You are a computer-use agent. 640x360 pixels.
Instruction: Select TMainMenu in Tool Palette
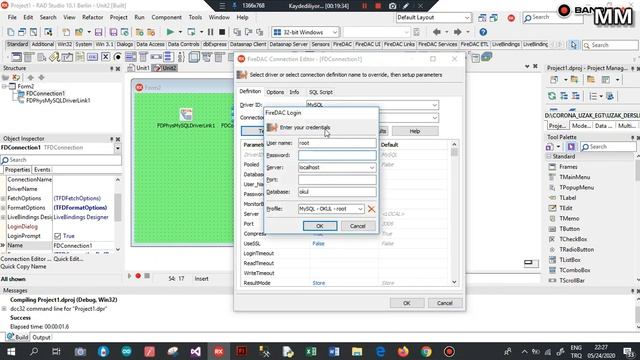(x=574, y=177)
